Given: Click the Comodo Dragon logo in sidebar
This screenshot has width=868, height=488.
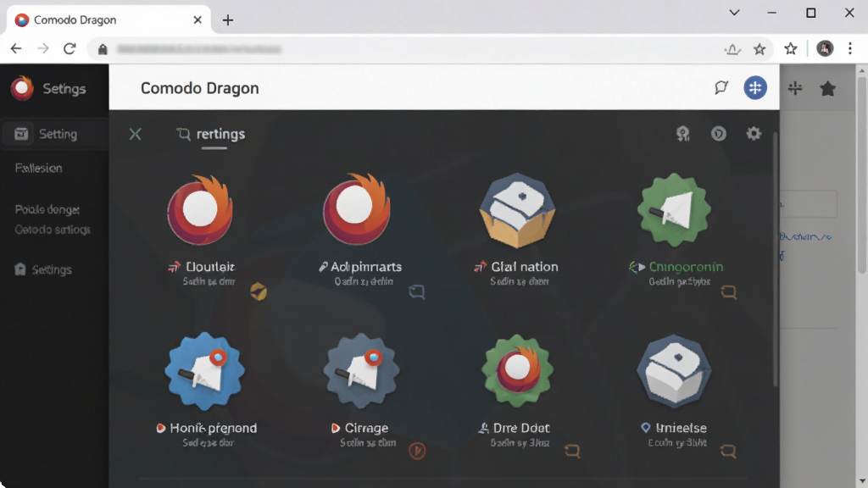Looking at the screenshot, I should (x=22, y=88).
